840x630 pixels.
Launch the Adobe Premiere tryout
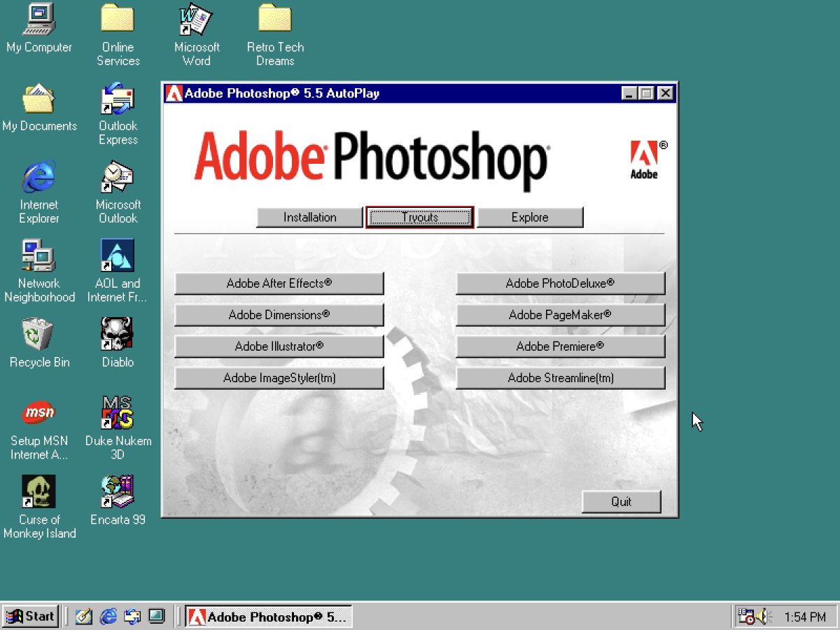point(561,346)
